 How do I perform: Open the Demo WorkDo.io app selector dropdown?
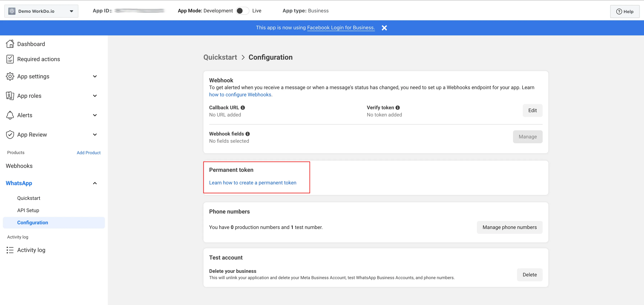point(41,11)
